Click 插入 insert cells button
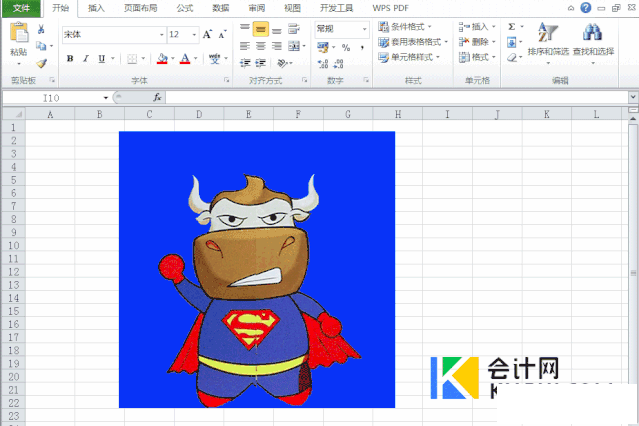Image resolution: width=639 pixels, height=426 pixels. (x=477, y=27)
